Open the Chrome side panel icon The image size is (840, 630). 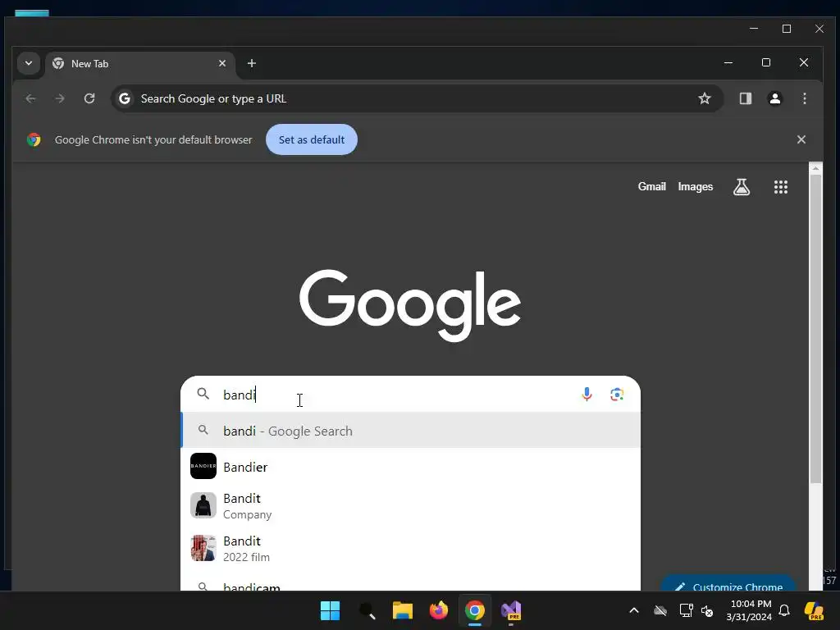click(x=745, y=98)
